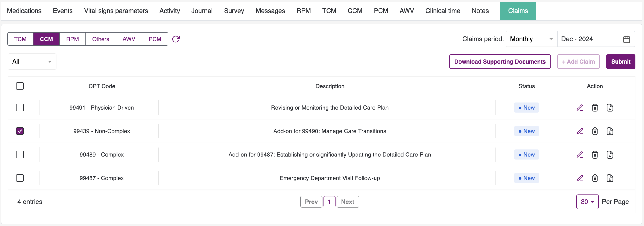Viewport: 644px width, 226px height.
Task: Switch to the Clinical time tab
Action: point(443,11)
